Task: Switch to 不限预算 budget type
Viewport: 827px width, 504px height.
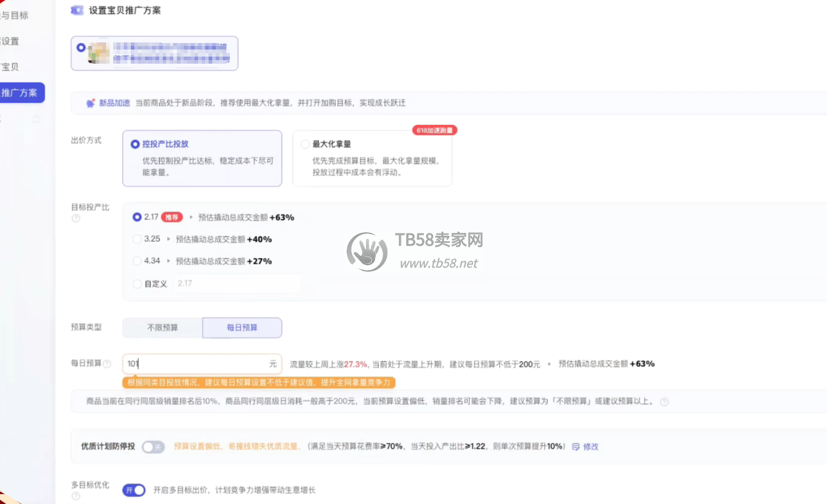Action: click(x=163, y=327)
